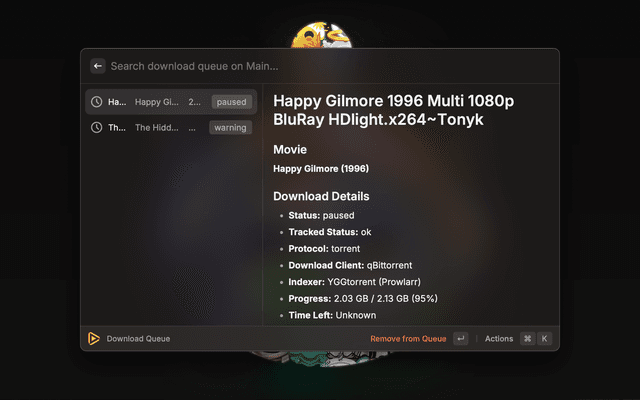Click the Command key symbol in footer
The height and width of the screenshot is (400, 640).
(x=527, y=339)
